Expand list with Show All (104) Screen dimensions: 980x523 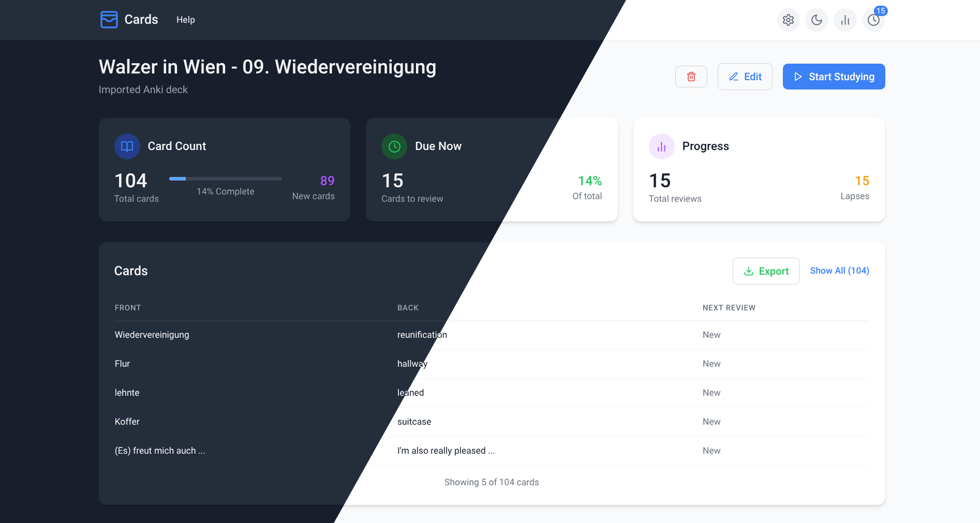click(x=839, y=271)
